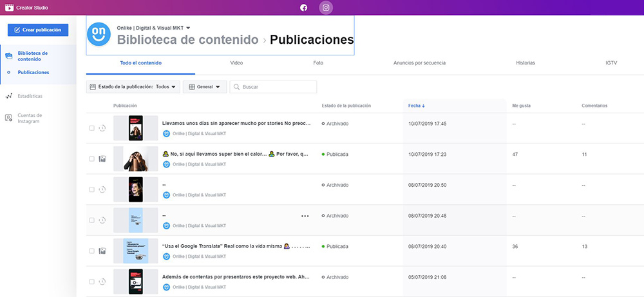Viewport: 644px width, 297px height.
Task: Expand the Estado de la publicación dropdown
Action: coord(133,87)
